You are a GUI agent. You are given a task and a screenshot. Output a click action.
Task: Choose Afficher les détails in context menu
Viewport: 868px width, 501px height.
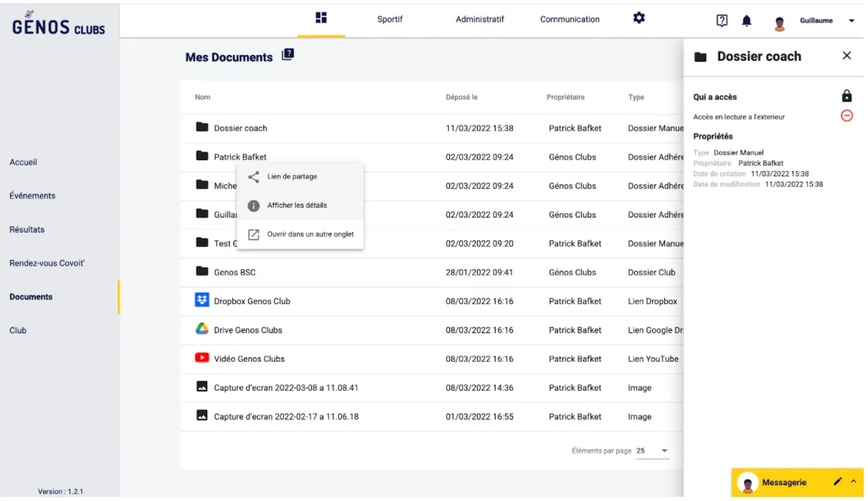(297, 205)
